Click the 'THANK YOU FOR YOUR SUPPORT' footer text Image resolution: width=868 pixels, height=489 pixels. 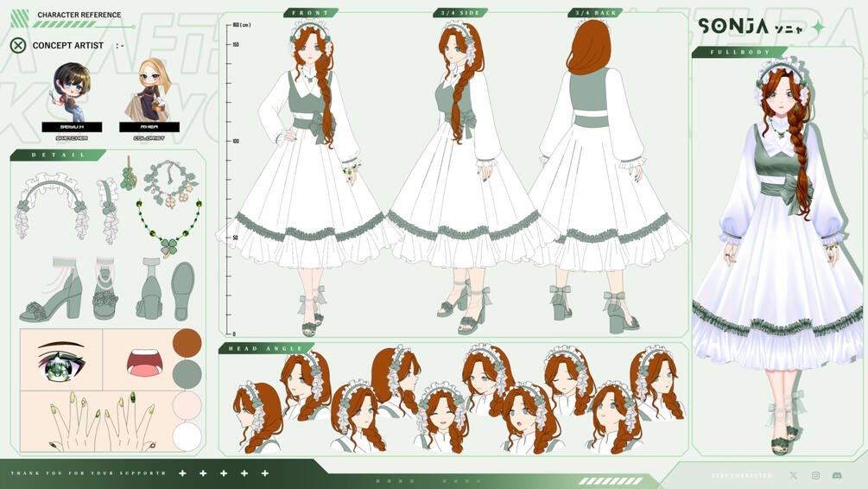point(89,473)
